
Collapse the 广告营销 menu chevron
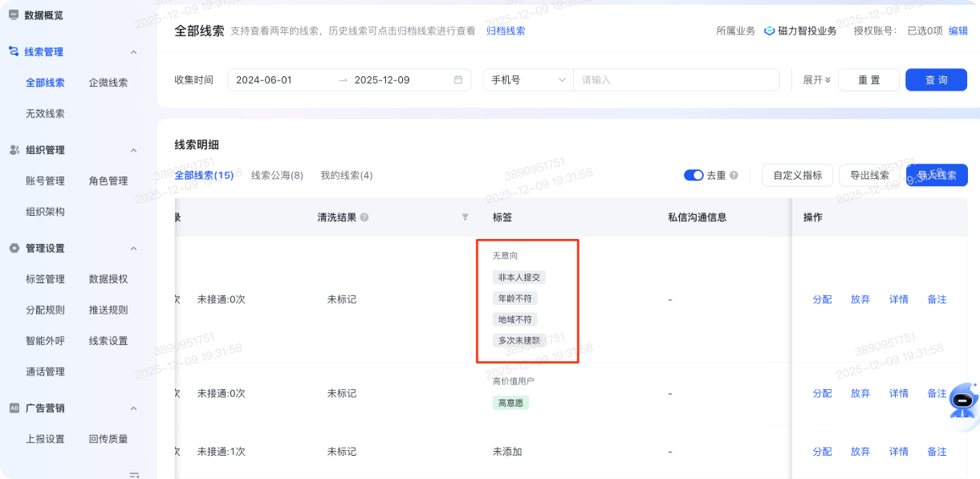tap(133, 408)
